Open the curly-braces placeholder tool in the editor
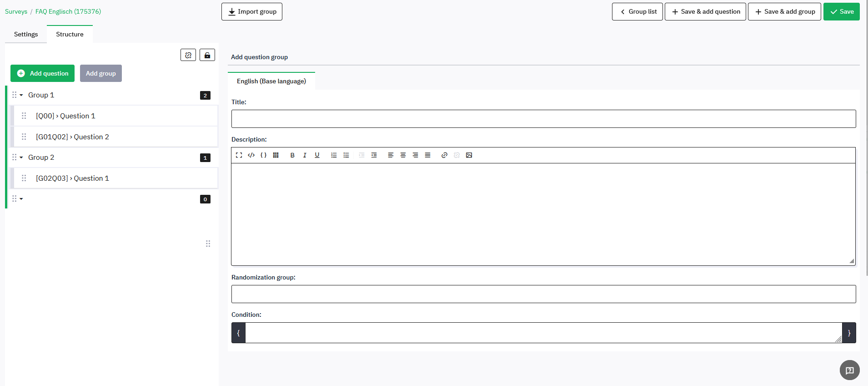Viewport: 868px width, 386px height. [263, 155]
